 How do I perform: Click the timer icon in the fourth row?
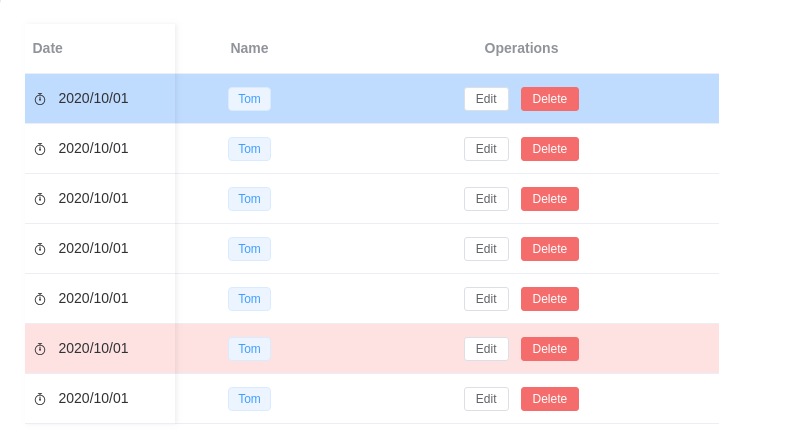point(40,249)
